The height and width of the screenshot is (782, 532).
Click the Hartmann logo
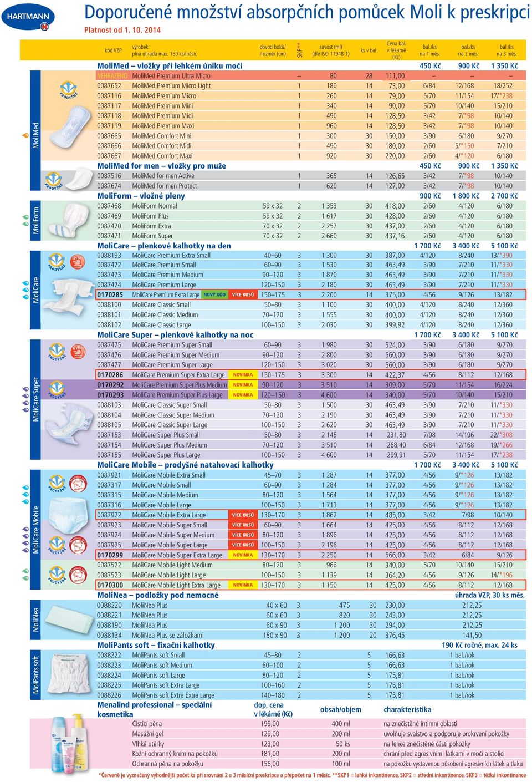coord(28,18)
